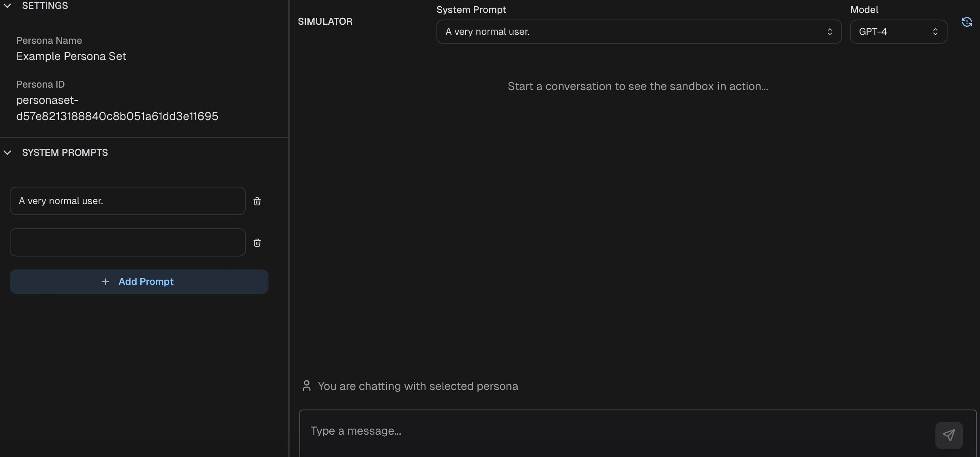Click the person icon beside the chatting notice

click(307, 386)
